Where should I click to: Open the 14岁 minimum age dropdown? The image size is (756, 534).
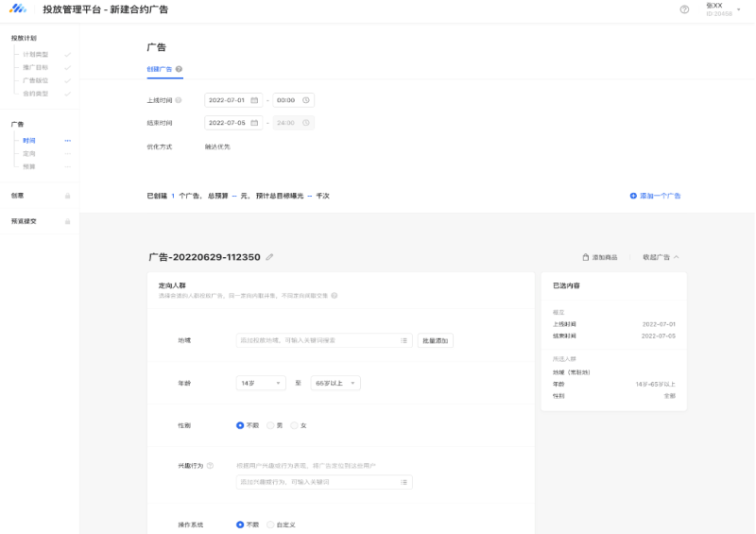pyautogui.click(x=261, y=383)
